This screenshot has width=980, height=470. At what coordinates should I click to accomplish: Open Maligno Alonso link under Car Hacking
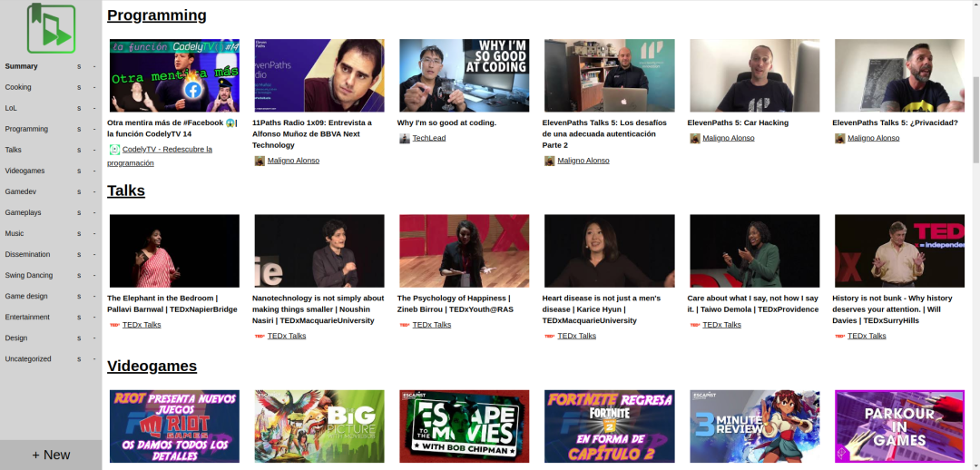728,138
